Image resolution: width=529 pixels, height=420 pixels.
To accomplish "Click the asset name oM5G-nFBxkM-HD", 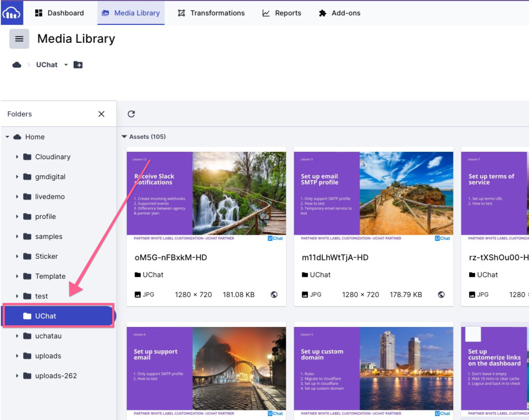I will (171, 258).
